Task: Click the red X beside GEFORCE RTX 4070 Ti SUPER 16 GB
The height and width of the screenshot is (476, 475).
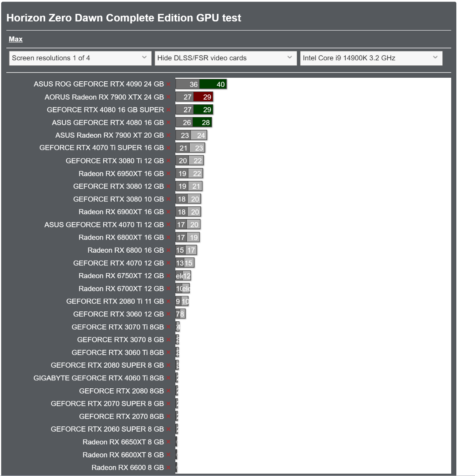Action: pyautogui.click(x=169, y=148)
